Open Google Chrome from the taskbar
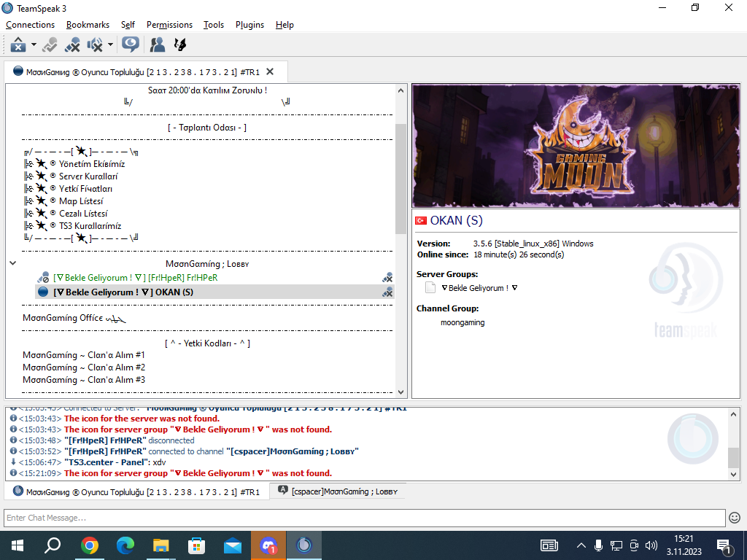The height and width of the screenshot is (560, 747). [x=90, y=545]
